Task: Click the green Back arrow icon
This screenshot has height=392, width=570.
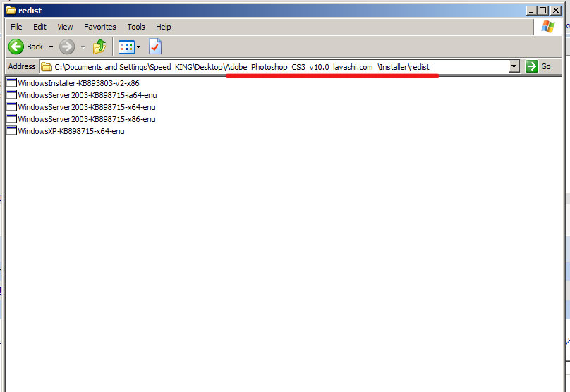Action: coord(16,47)
